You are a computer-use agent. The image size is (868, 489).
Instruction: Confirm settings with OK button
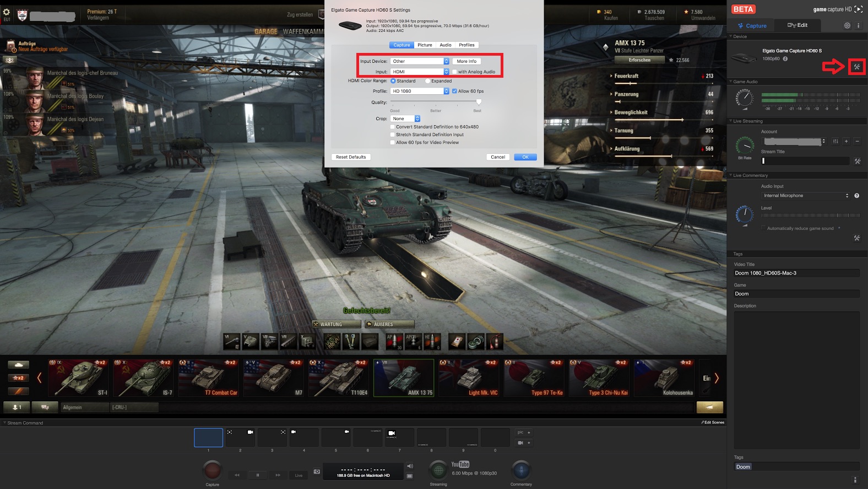click(525, 157)
